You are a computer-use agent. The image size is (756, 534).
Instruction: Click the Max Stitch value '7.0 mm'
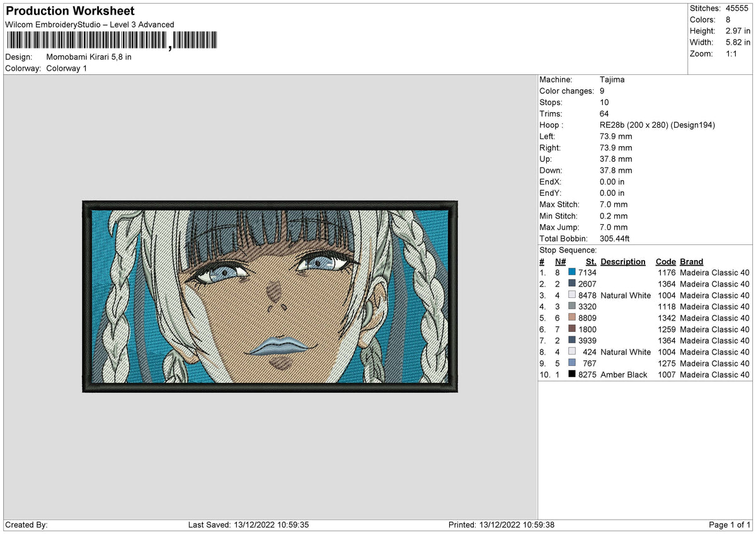(x=614, y=205)
